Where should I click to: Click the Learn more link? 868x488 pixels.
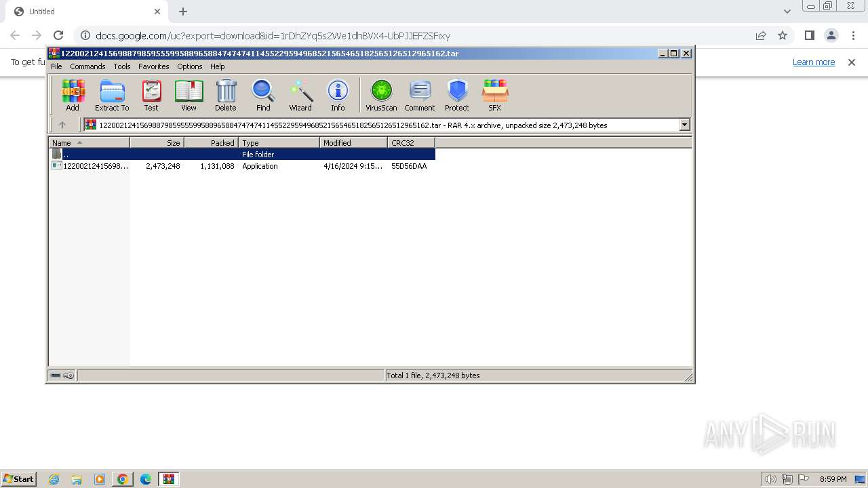click(x=814, y=62)
